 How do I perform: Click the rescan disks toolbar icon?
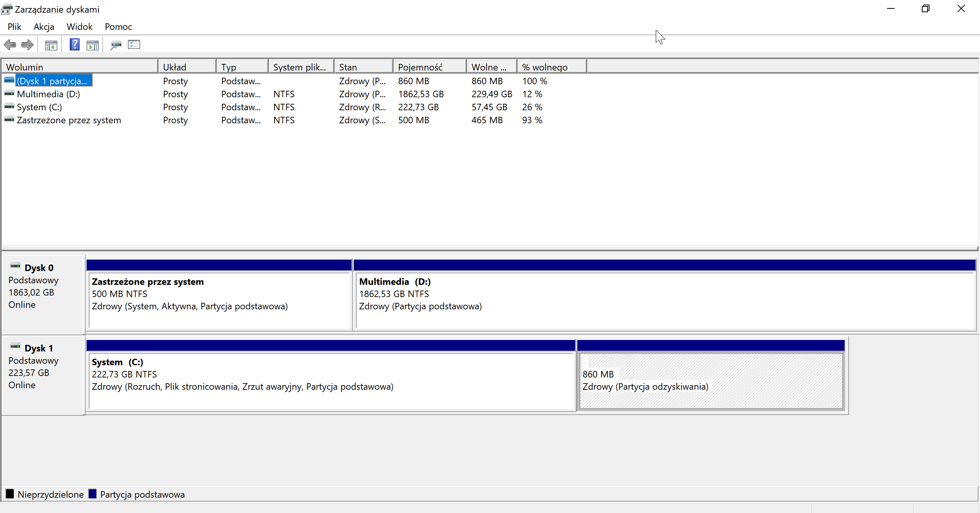click(x=116, y=45)
